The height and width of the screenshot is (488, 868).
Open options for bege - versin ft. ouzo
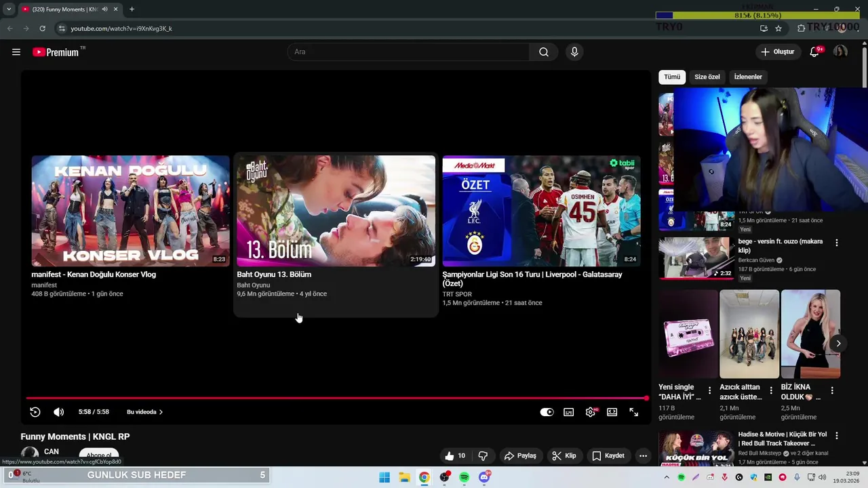pos(837,243)
